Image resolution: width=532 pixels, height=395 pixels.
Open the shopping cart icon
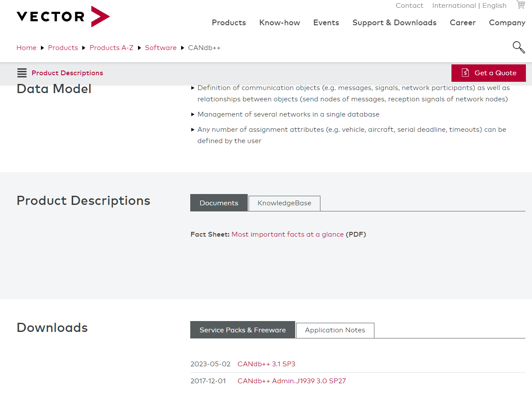[x=520, y=5]
